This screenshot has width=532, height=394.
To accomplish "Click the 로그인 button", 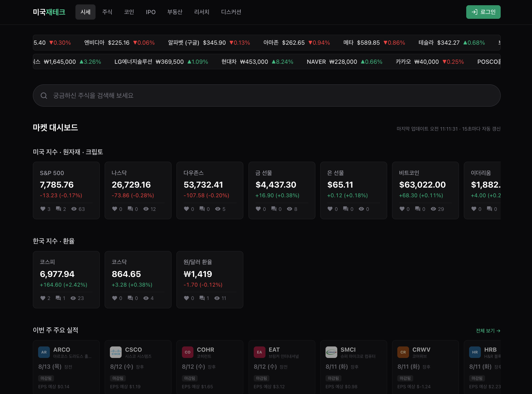I will coord(483,12).
